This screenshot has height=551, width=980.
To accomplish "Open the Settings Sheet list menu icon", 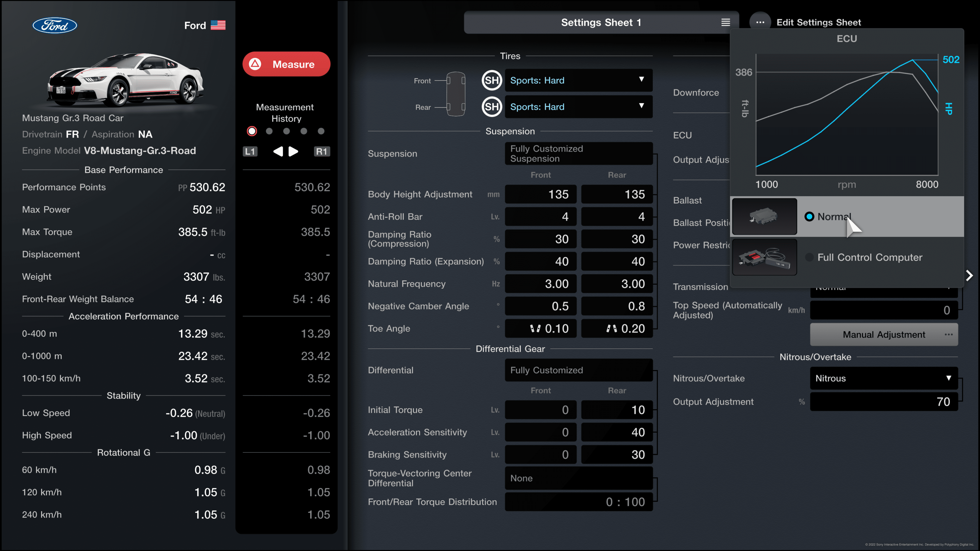I will [726, 22].
